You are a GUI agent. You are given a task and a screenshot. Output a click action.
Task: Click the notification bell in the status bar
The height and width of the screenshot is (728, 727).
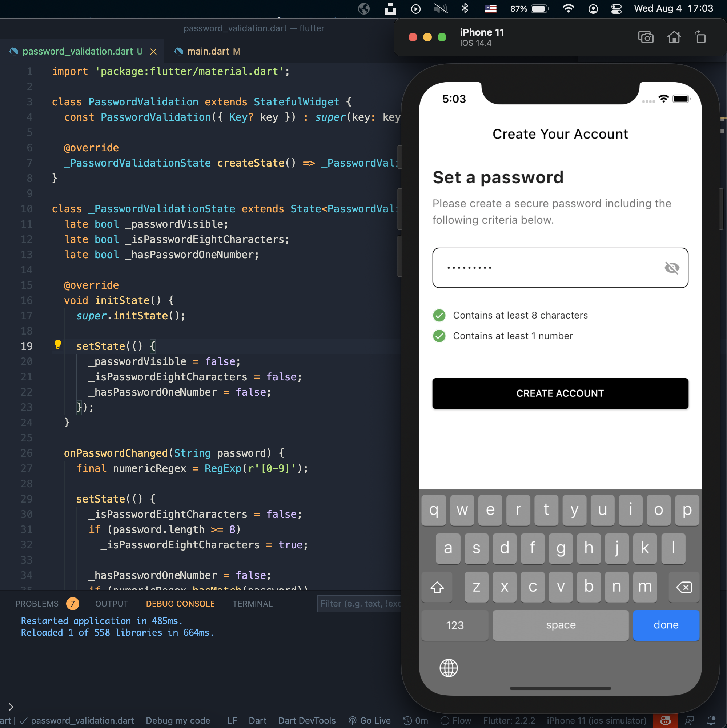[711, 720]
